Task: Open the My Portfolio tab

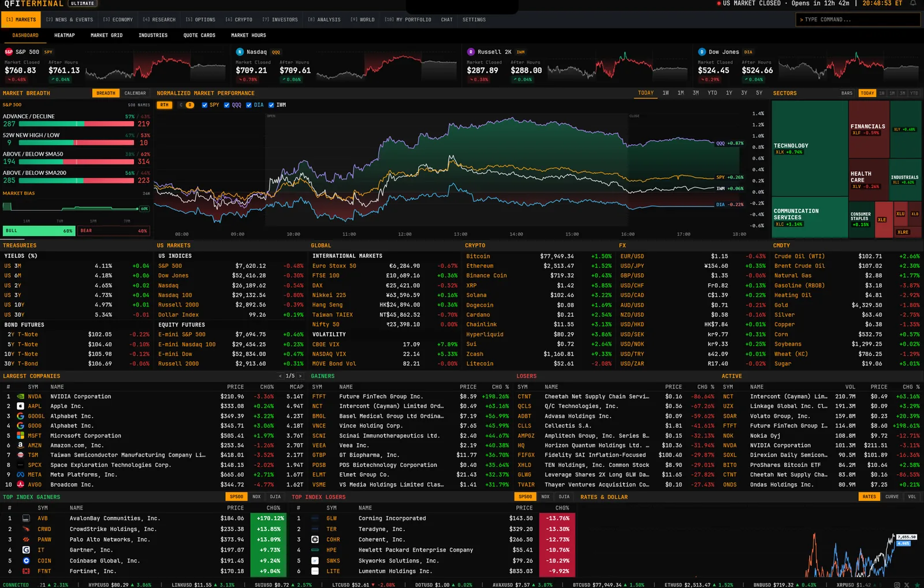Action: tap(408, 20)
